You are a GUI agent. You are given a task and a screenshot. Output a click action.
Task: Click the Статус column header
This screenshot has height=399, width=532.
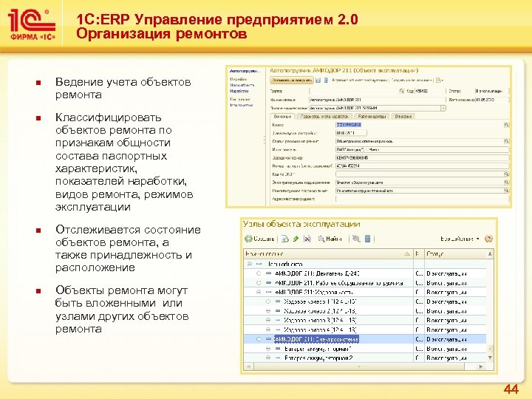coord(455,253)
